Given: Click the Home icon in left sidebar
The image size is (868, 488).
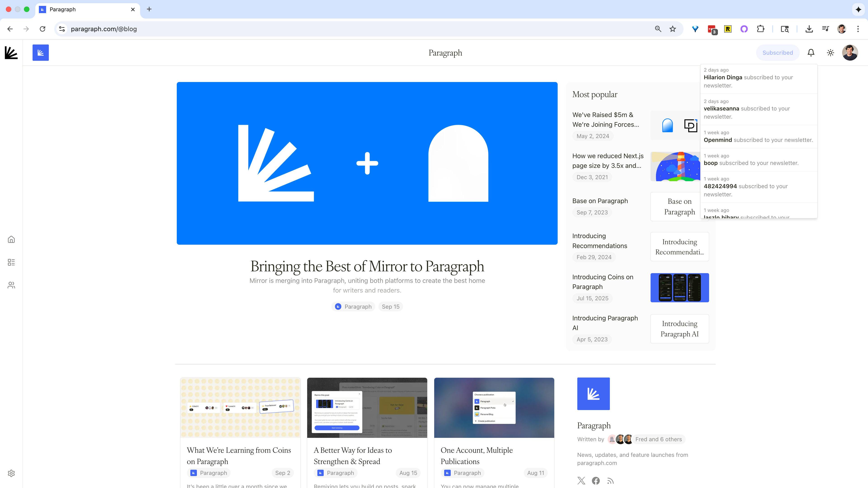Looking at the screenshot, I should pos(11,239).
